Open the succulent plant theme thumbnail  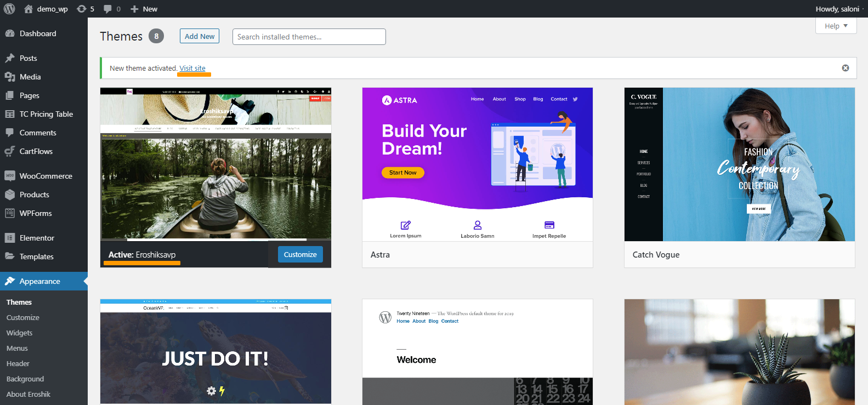[x=740, y=352]
